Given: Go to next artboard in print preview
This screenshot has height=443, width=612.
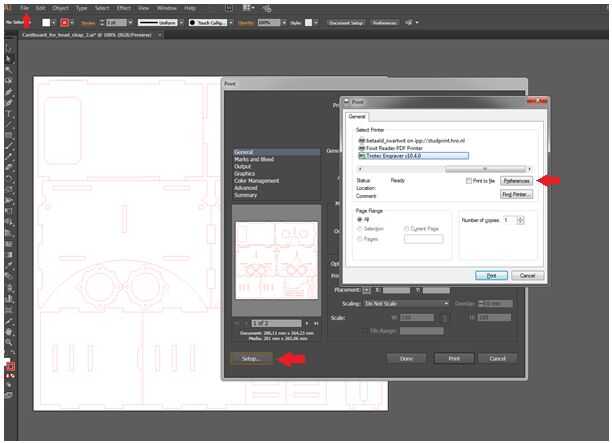Looking at the screenshot, I should (307, 323).
